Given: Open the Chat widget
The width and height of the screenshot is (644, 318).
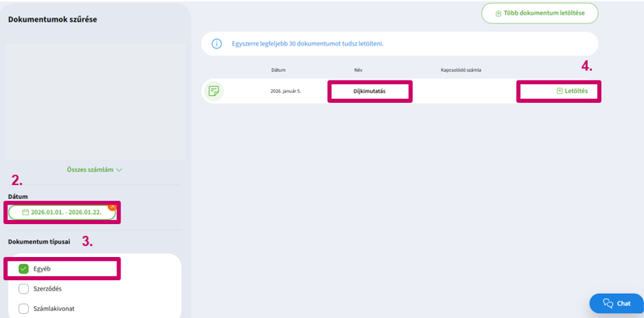Looking at the screenshot, I should click(617, 303).
